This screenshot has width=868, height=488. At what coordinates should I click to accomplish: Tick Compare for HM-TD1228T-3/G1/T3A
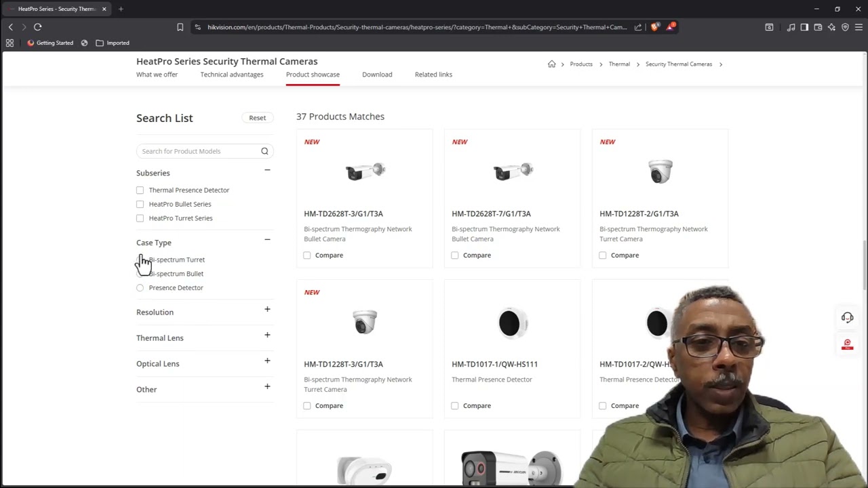coord(307,406)
